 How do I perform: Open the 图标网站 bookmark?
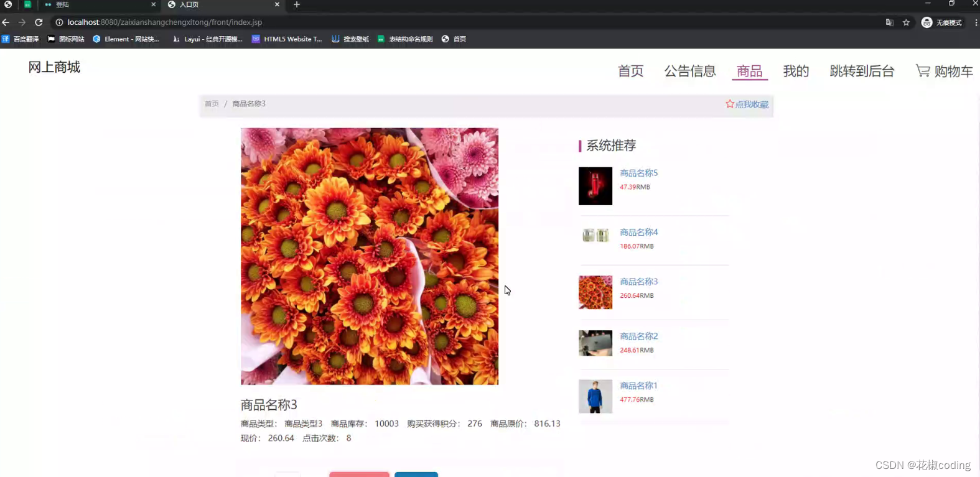[x=66, y=39]
